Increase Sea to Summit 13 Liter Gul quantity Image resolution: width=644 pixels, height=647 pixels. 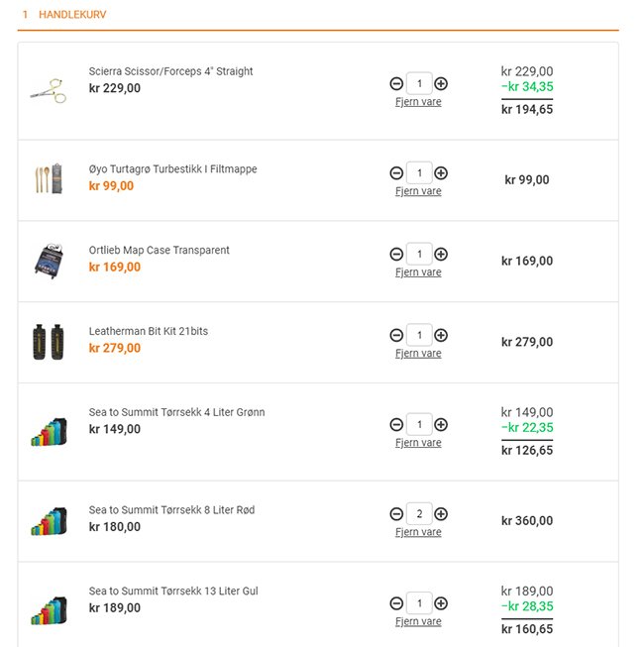tap(441, 603)
